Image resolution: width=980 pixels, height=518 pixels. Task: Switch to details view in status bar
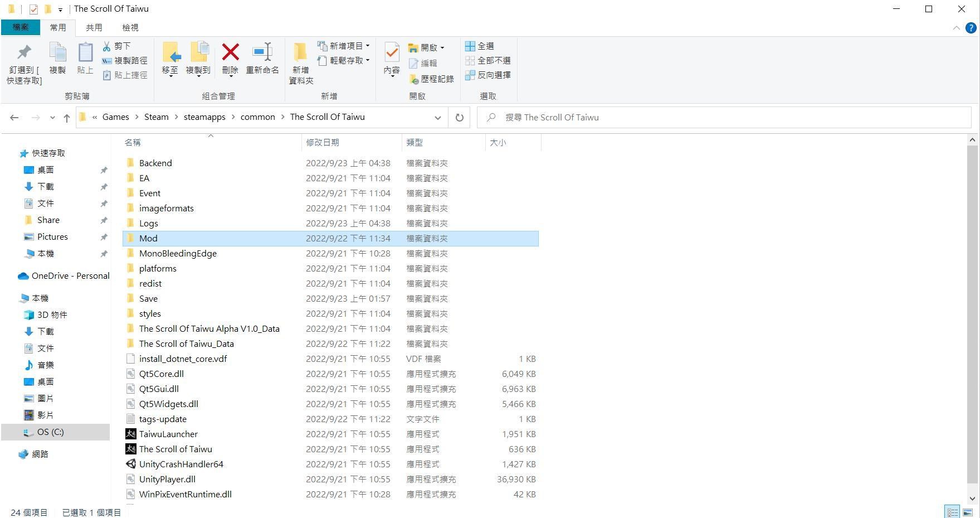[953, 512]
